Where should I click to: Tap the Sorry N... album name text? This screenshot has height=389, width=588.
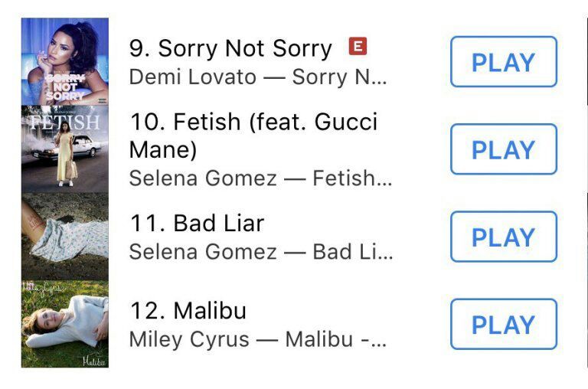(x=339, y=77)
